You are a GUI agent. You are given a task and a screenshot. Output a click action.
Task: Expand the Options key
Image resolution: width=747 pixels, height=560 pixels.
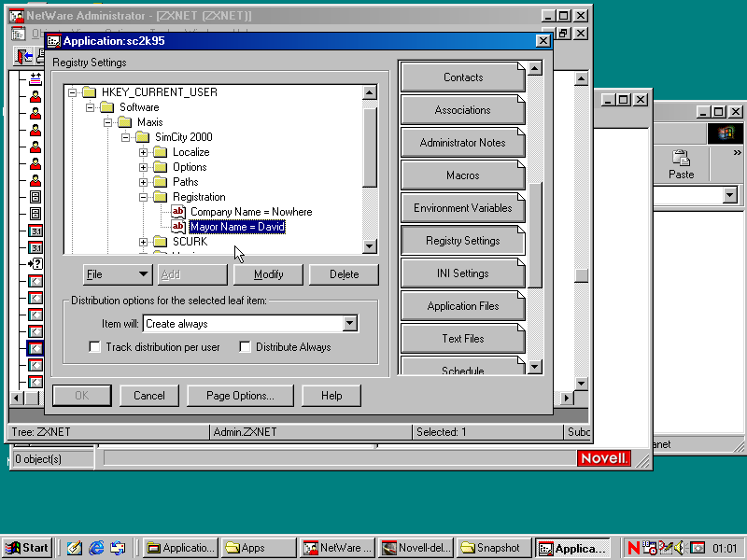[x=143, y=167]
